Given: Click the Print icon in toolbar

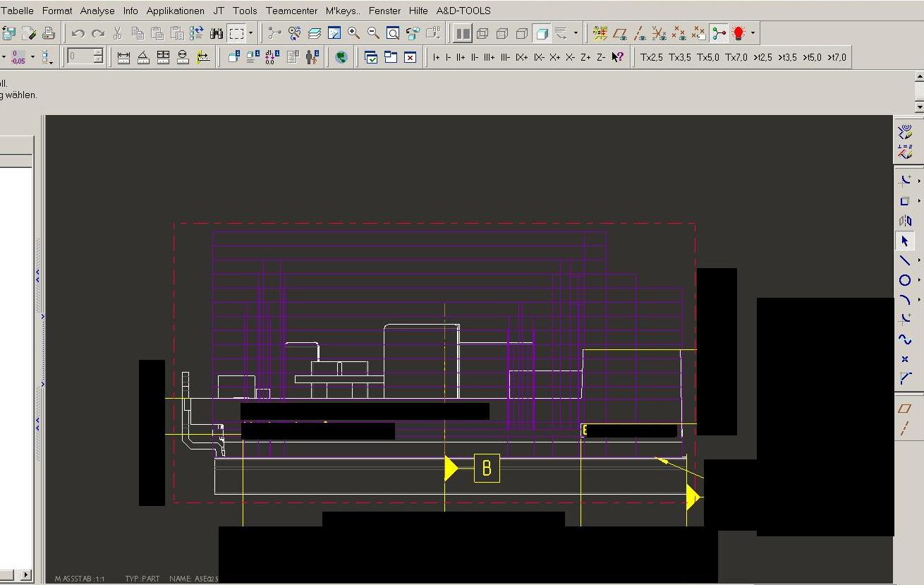Looking at the screenshot, I should (x=49, y=33).
